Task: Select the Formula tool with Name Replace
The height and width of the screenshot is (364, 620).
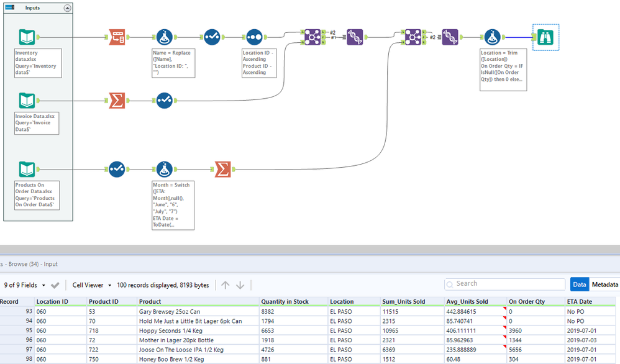Action: pyautogui.click(x=165, y=37)
